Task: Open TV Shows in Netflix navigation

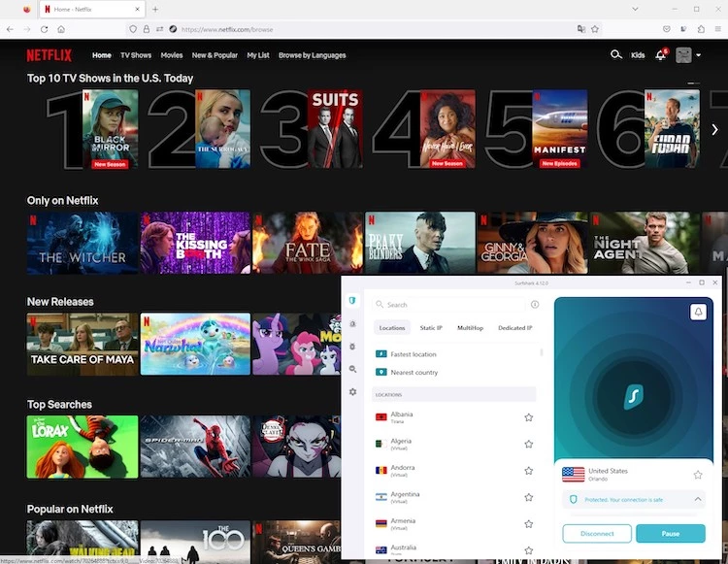Action: coord(136,55)
